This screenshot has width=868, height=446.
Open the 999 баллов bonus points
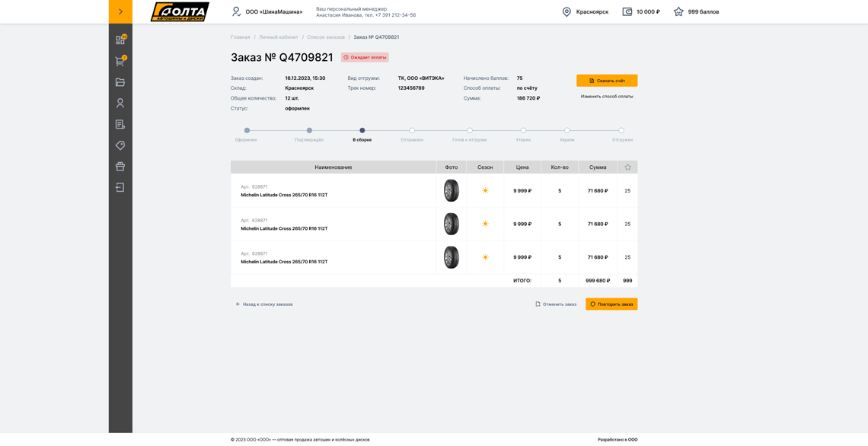[x=696, y=12]
